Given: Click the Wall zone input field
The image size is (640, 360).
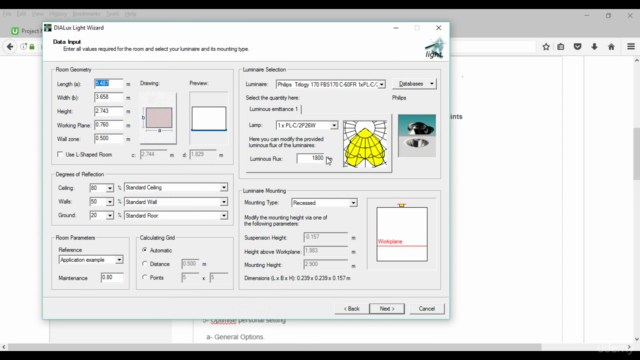Looking at the screenshot, I should click(108, 138).
